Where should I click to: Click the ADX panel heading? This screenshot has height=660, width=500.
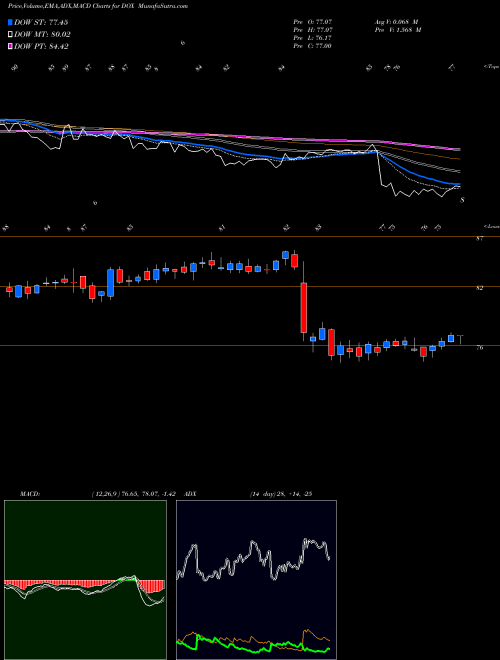click(x=190, y=494)
